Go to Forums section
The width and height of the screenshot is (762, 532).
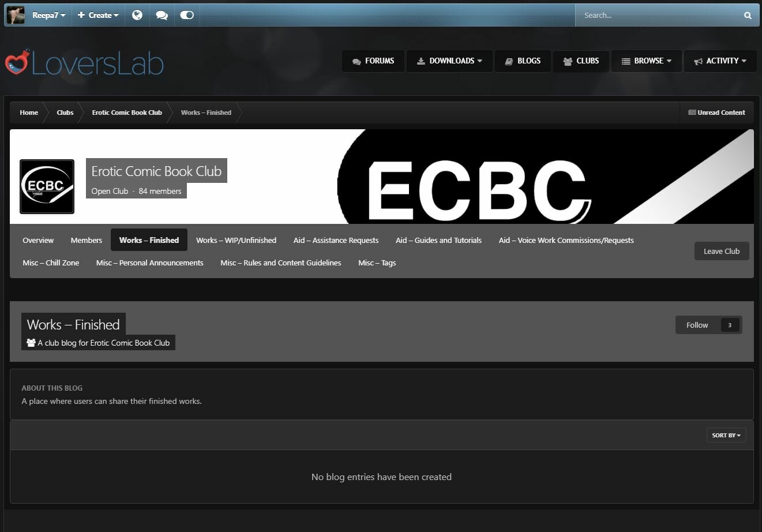coord(373,61)
